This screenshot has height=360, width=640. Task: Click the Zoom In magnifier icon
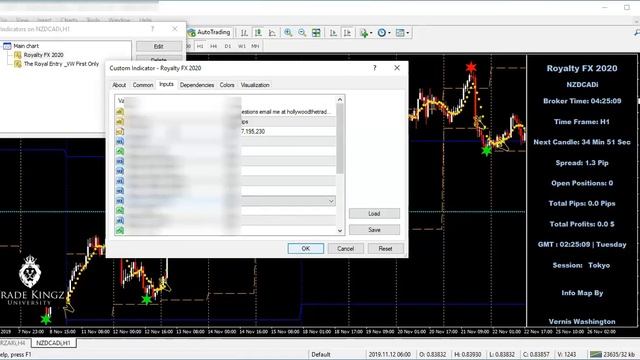click(x=288, y=33)
